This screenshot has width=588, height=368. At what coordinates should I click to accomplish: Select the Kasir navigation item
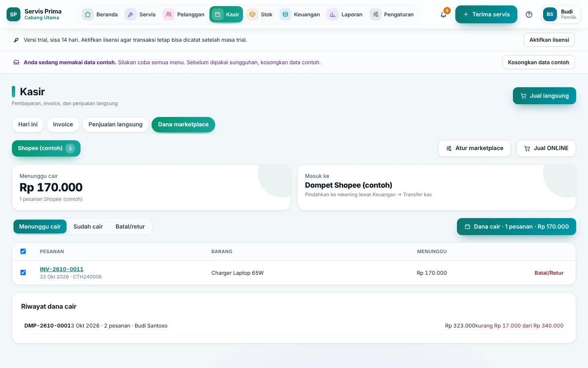226,14
